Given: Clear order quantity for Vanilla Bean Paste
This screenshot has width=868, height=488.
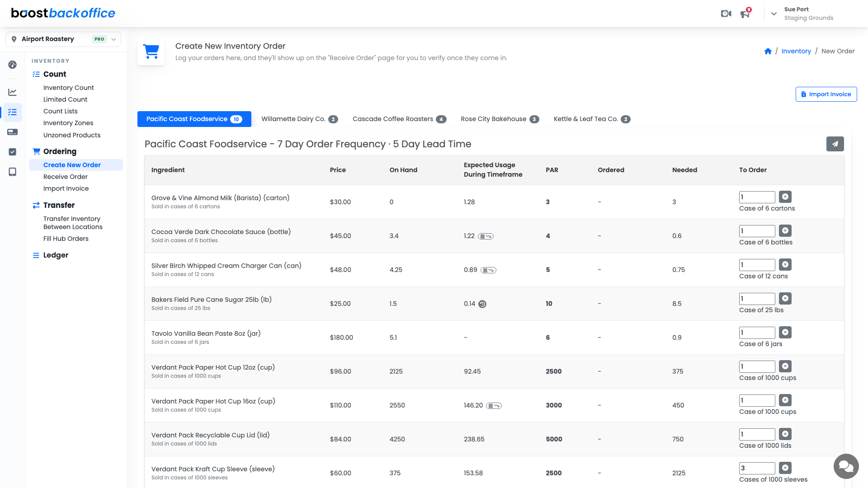Looking at the screenshot, I should pyautogui.click(x=785, y=332).
